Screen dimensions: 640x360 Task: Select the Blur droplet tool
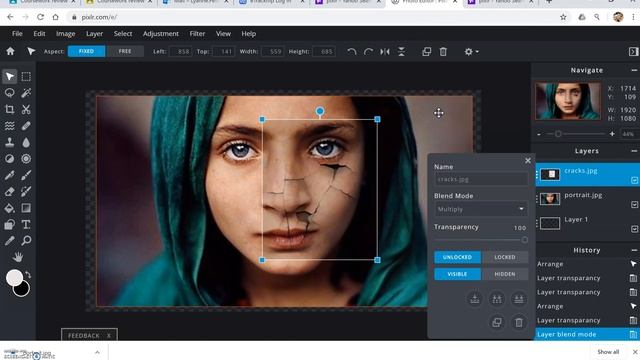[x=26, y=142]
